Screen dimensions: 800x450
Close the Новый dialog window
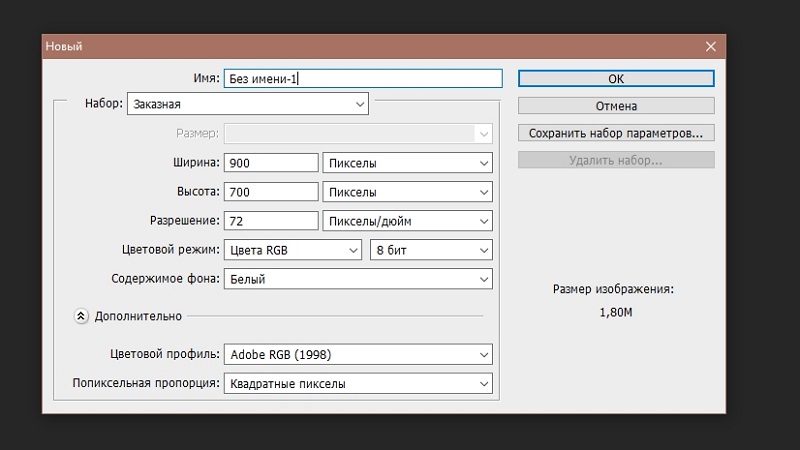pos(711,47)
